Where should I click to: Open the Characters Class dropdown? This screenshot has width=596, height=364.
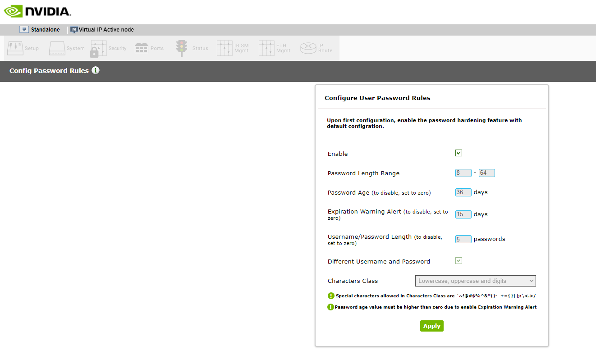[475, 281]
